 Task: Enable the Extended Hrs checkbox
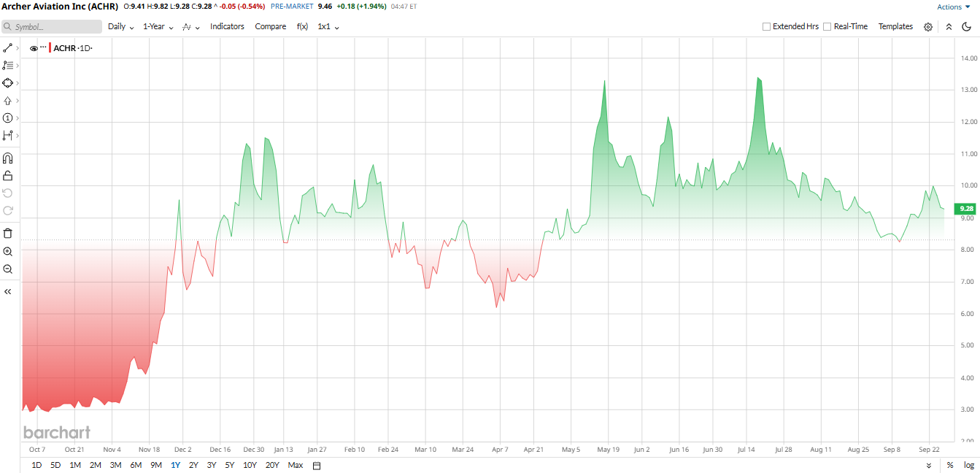click(766, 26)
